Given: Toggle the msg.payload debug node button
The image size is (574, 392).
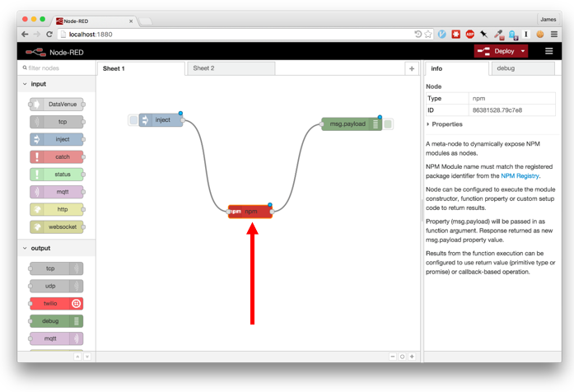Looking at the screenshot, I should [x=388, y=124].
